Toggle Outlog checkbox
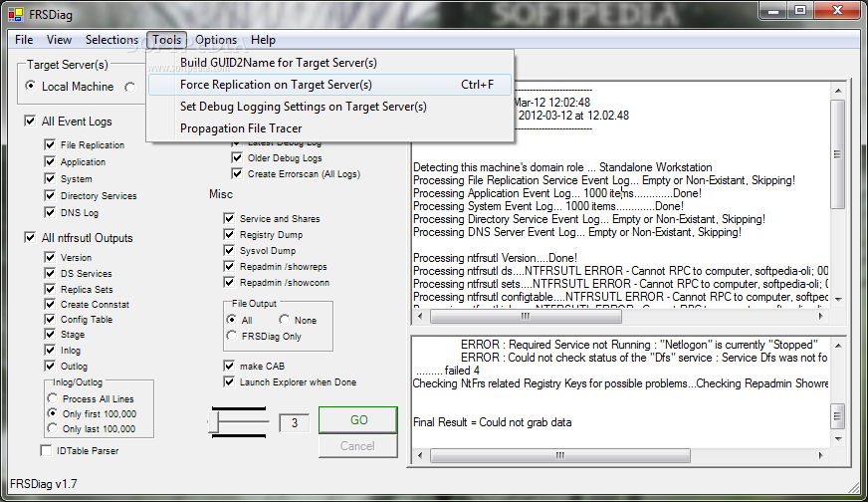Image resolution: width=868 pixels, height=502 pixels. (x=50, y=366)
